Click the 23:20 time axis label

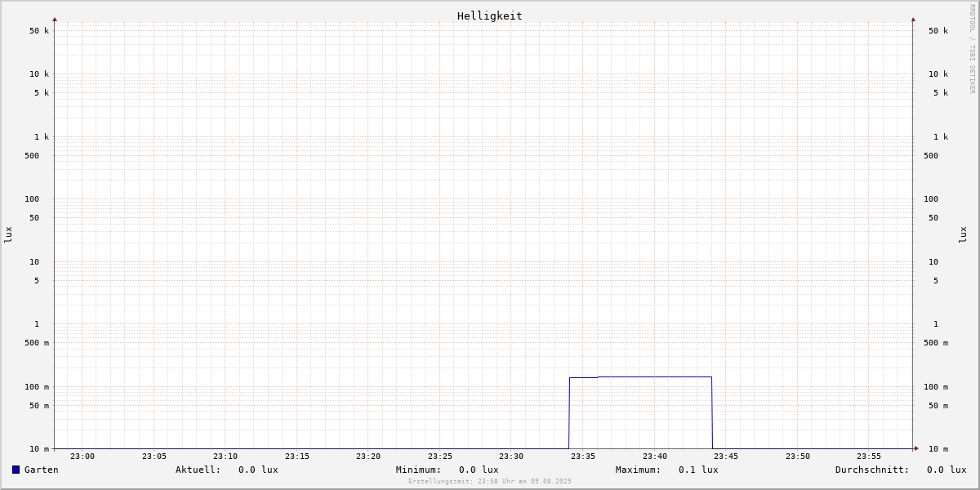pyautogui.click(x=368, y=457)
